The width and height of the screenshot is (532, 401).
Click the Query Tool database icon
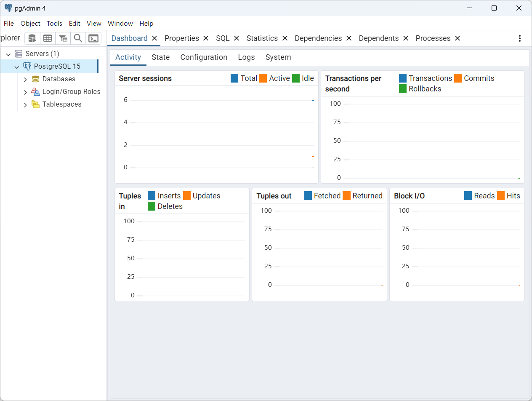tap(32, 38)
